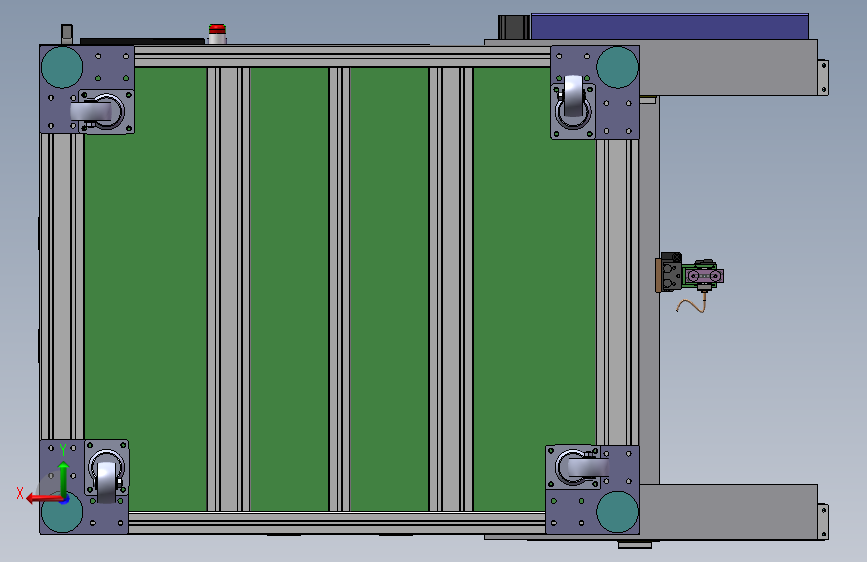Select the black motor block beside the blue panel
This screenshot has height=562, width=867.
[x=514, y=27]
